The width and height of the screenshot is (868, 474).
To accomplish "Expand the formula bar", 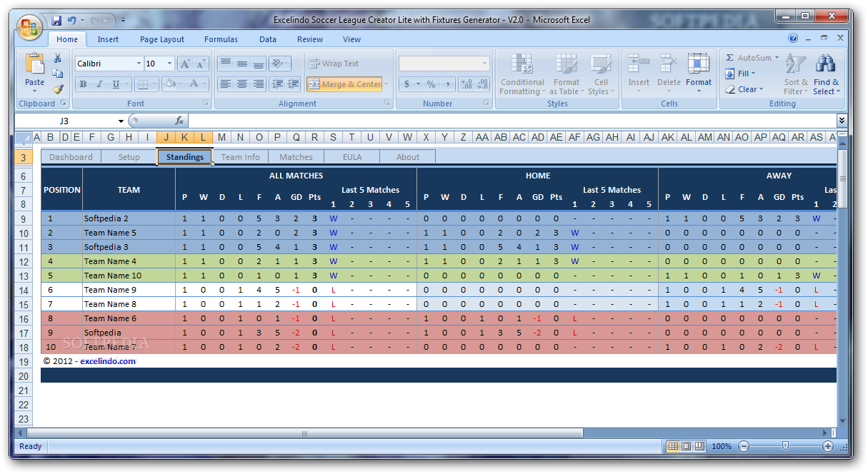I will pos(842,121).
